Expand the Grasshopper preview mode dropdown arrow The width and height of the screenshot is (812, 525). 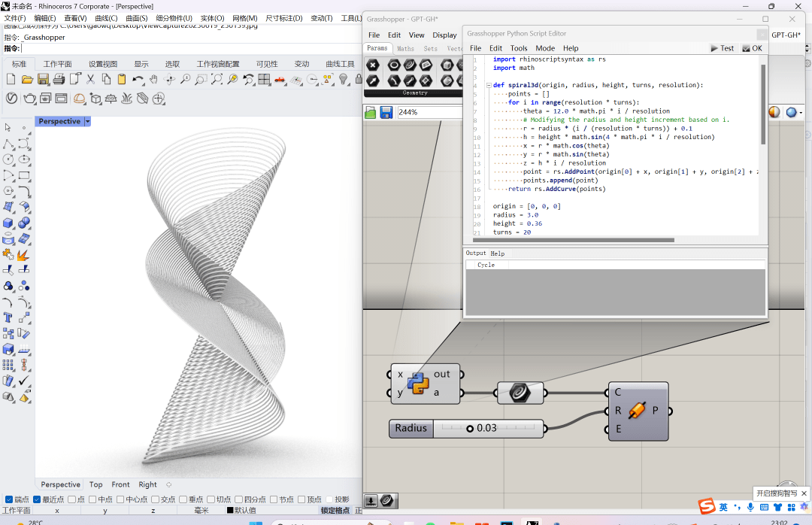(x=801, y=113)
